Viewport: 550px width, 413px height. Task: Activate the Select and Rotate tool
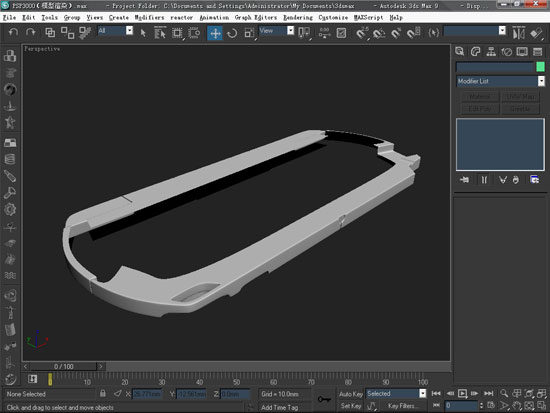(232, 33)
